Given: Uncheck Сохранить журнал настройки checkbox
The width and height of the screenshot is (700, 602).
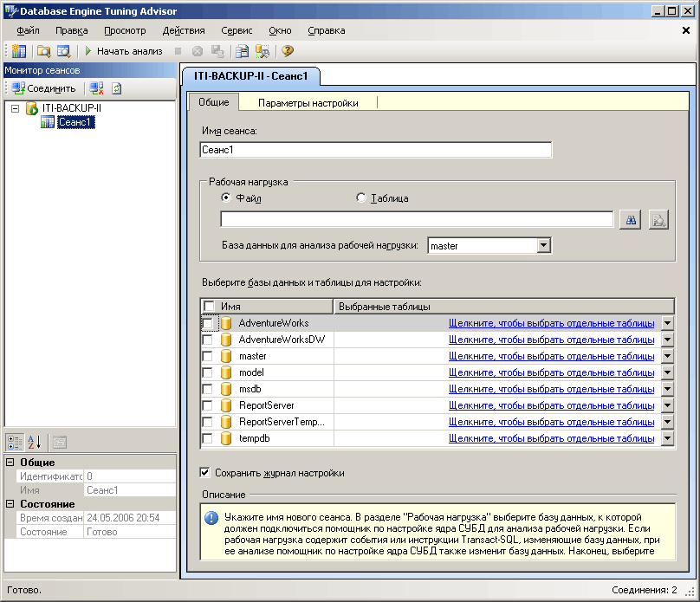Looking at the screenshot, I should [x=205, y=473].
